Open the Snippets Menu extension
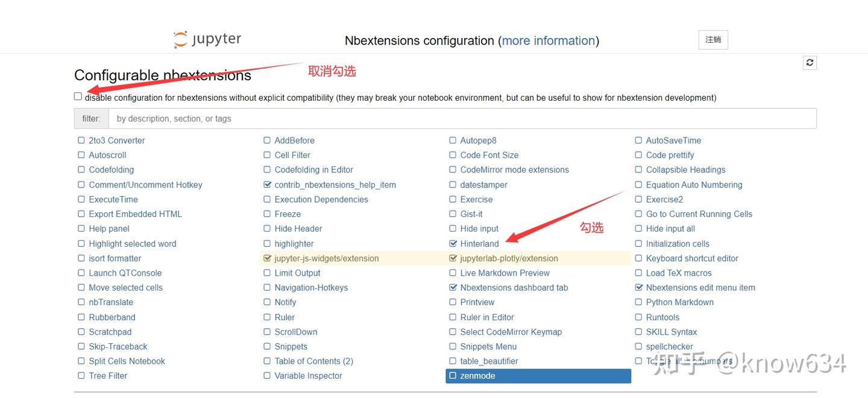Image resolution: width=868 pixels, height=398 pixels. coord(488,347)
